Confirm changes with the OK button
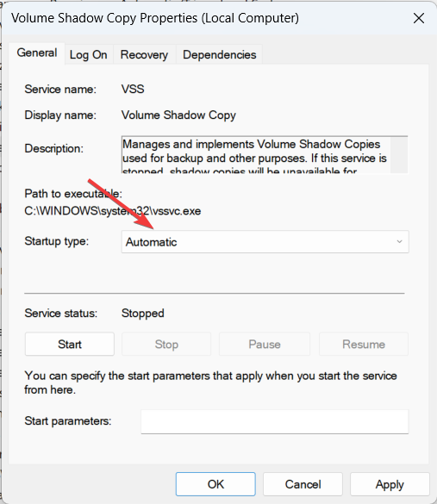The image size is (437, 504). (x=215, y=484)
